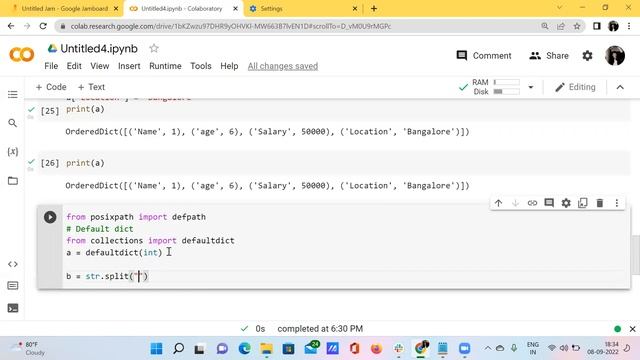Open the Tools menu
This screenshot has height=360, width=640.
(201, 66)
